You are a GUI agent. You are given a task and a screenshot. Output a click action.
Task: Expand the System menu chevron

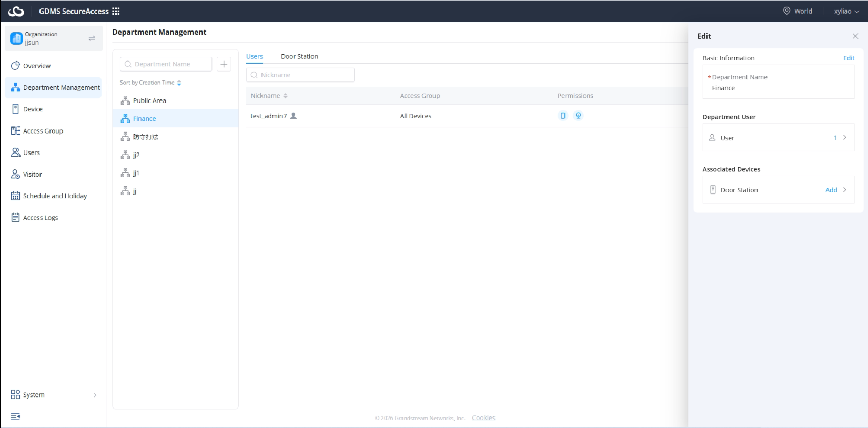point(95,395)
